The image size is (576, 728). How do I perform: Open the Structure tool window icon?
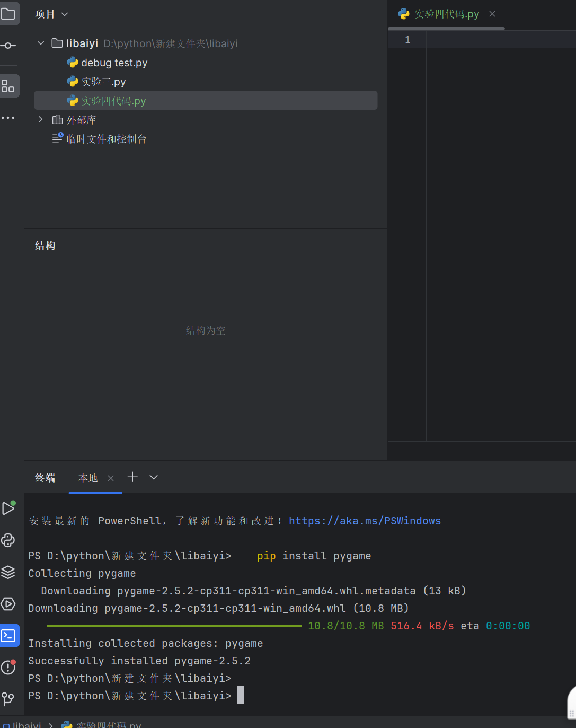pyautogui.click(x=8, y=86)
